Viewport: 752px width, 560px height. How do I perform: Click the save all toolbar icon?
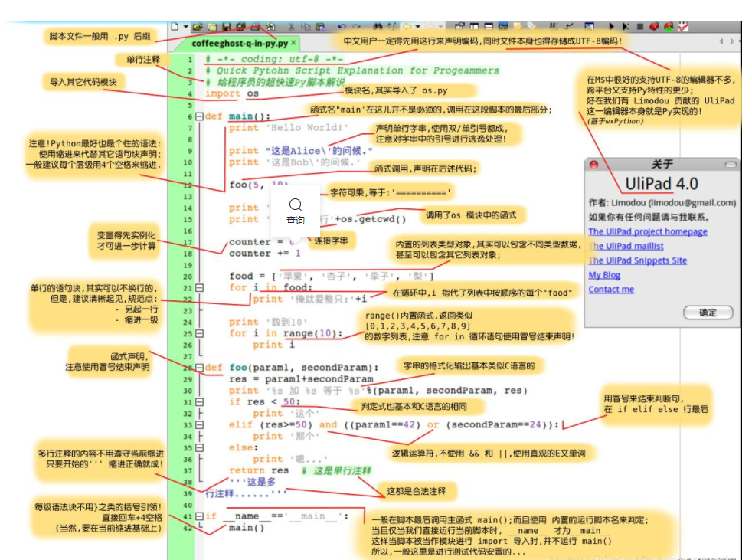[x=241, y=27]
